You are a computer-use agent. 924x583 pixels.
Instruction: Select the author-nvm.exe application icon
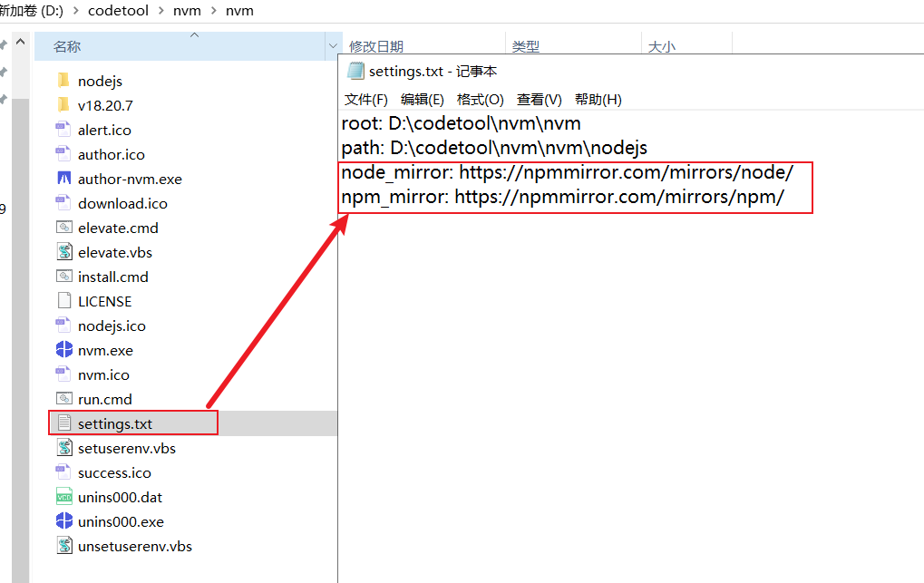coord(63,179)
